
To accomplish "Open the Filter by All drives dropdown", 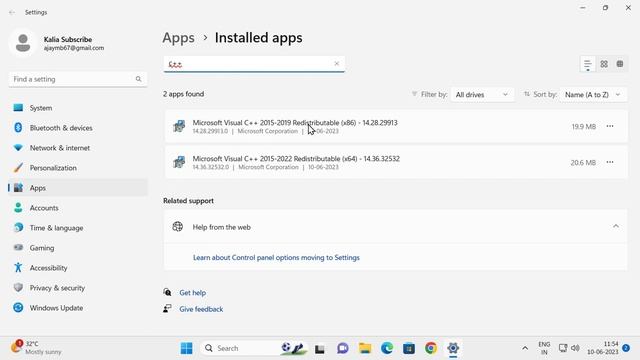I will point(482,95).
